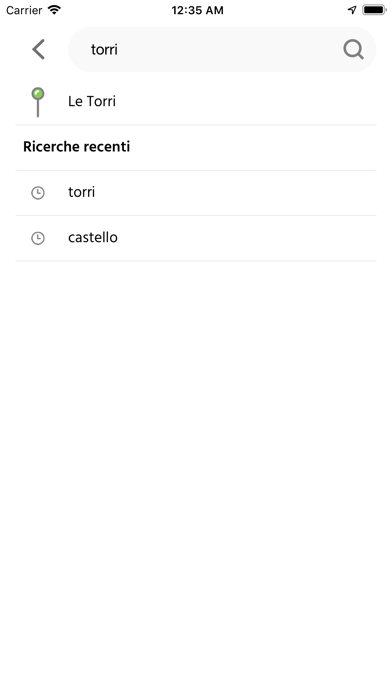The height and width of the screenshot is (696, 392).
Task: Open the Le Torri search result
Action: [x=196, y=102]
